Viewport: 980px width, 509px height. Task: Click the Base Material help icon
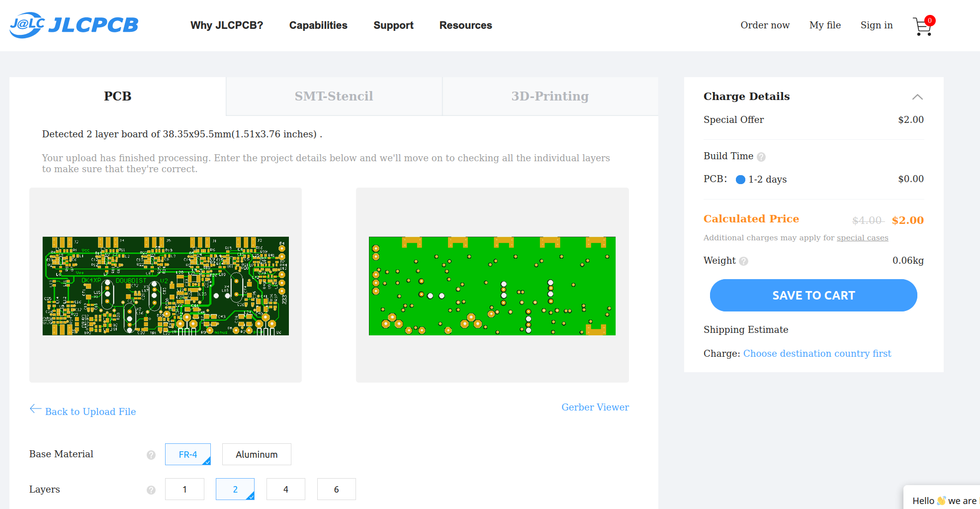(x=151, y=455)
